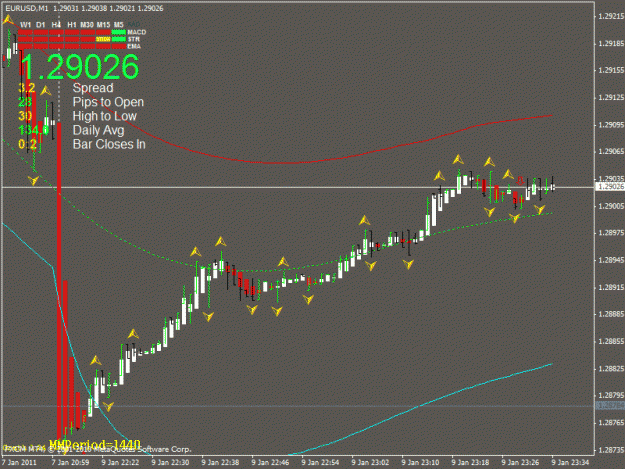Click the Bar Closes In label
The height and width of the screenshot is (469, 625).
[x=109, y=144]
